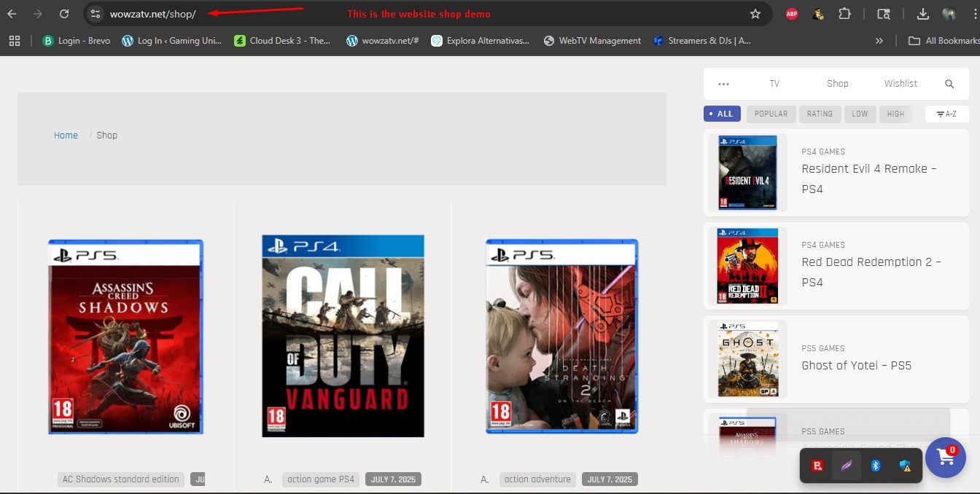The image size is (980, 494).
Task: Reload the page with refresh icon
Action: (64, 14)
